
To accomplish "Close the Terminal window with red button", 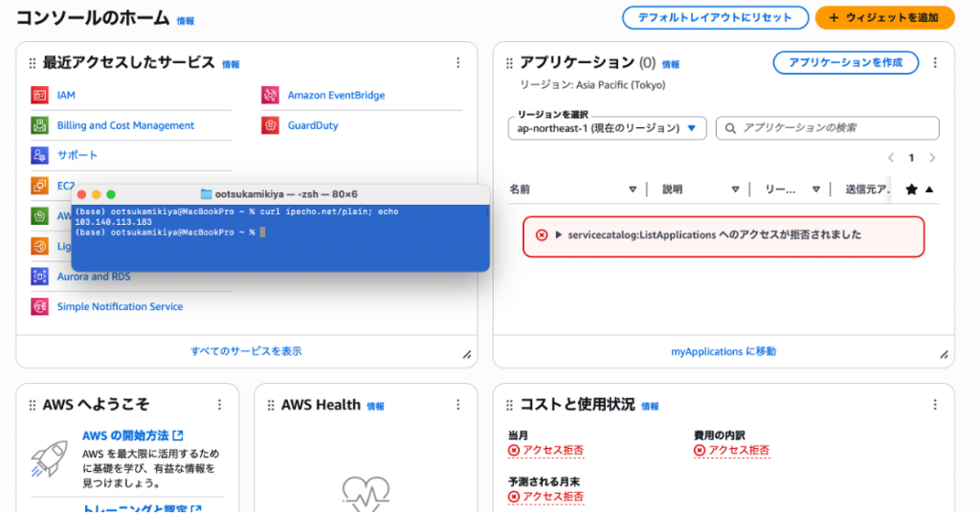I will [x=81, y=194].
